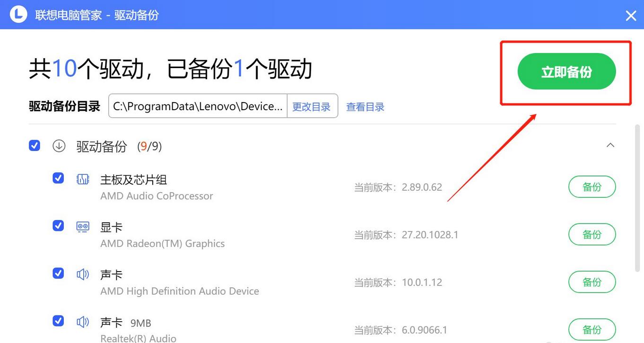This screenshot has height=343, width=644.
Task: Uncheck the 主板及芯片组 driver checkbox
Action: click(58, 178)
